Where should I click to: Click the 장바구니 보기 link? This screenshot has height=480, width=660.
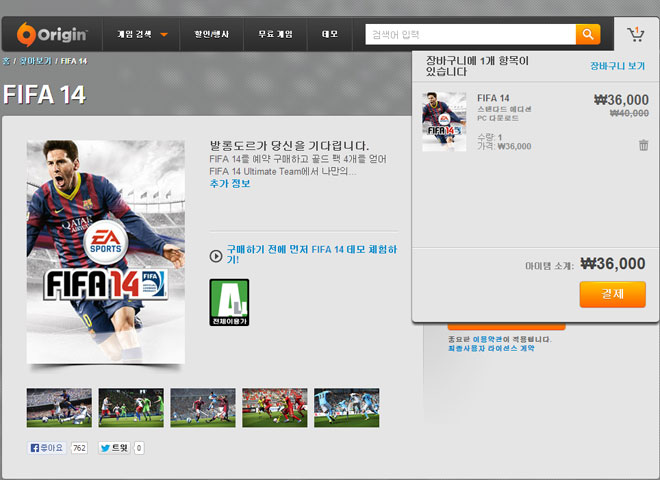[x=617, y=66]
